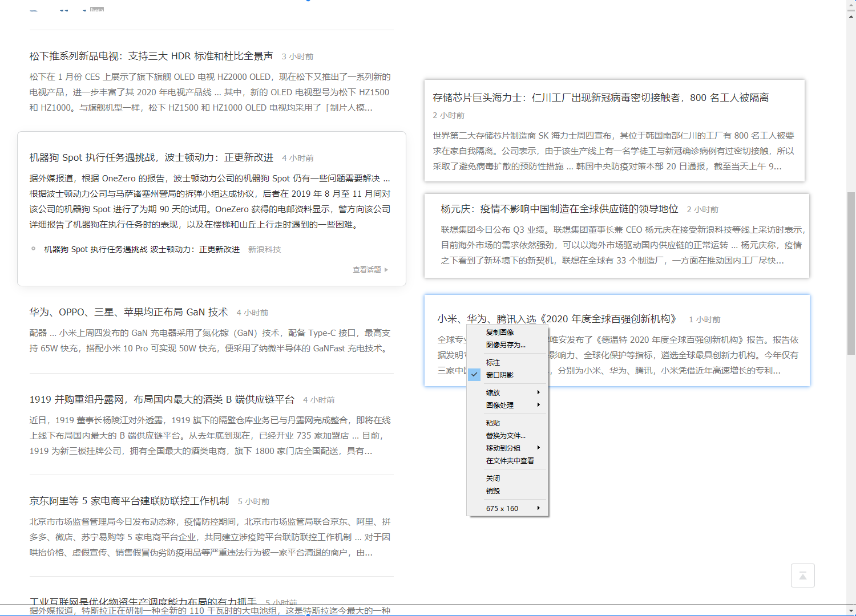Click 标注 in the context menu

pyautogui.click(x=507, y=362)
